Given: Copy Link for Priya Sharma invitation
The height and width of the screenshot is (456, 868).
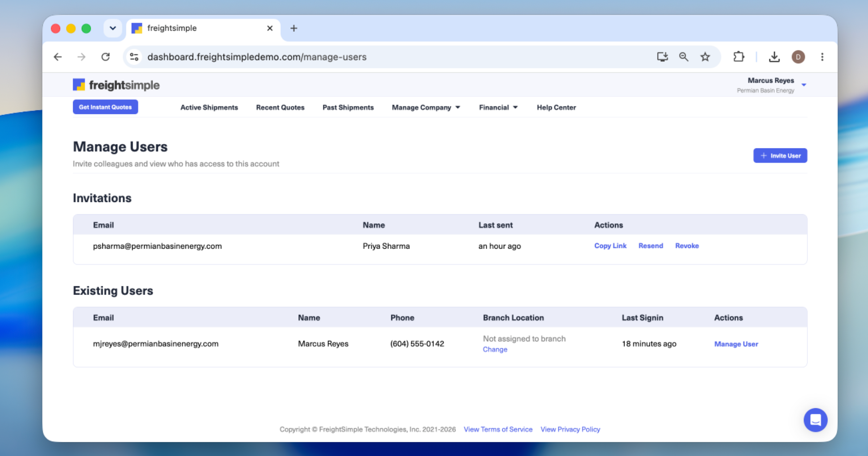Looking at the screenshot, I should [610, 246].
